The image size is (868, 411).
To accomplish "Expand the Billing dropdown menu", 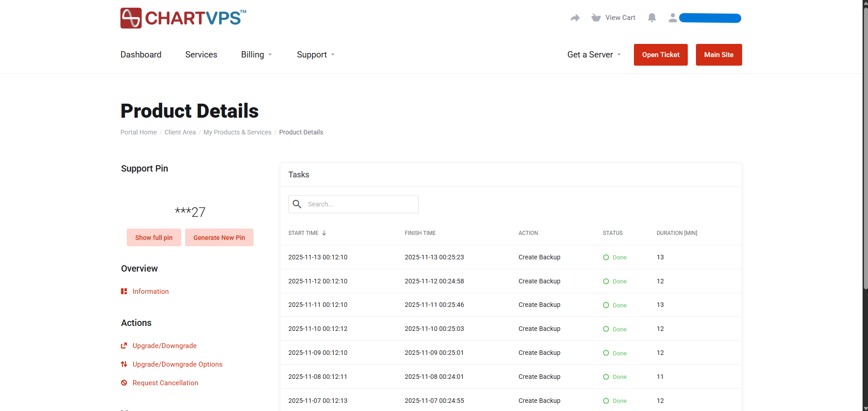I will (x=256, y=55).
